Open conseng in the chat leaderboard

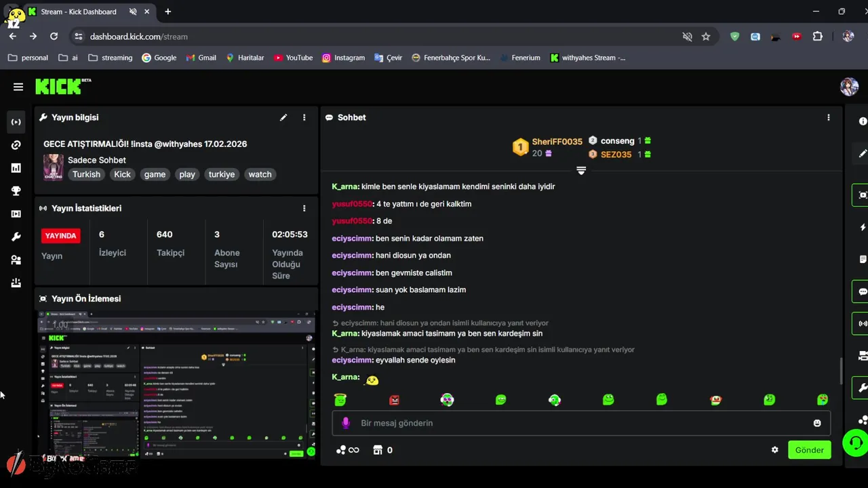617,141
